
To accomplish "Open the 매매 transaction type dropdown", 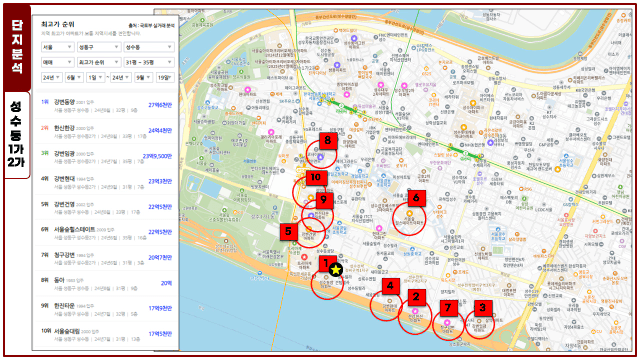I will (x=57, y=62).
